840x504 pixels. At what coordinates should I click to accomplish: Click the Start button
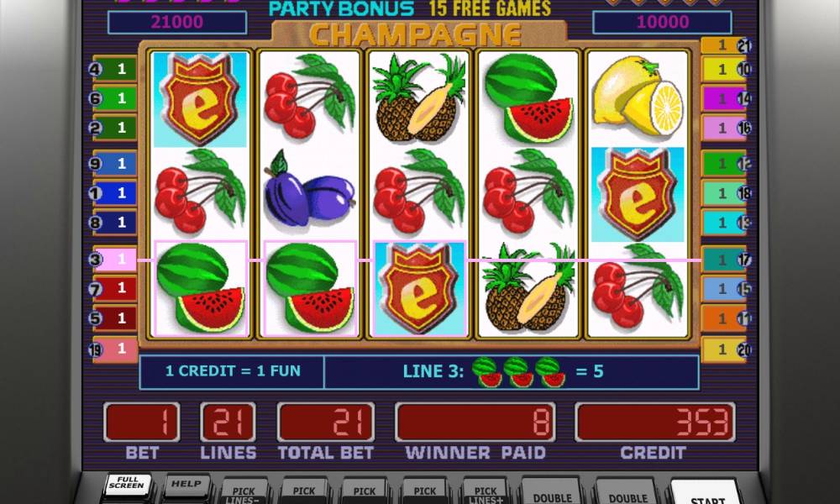coord(707,494)
